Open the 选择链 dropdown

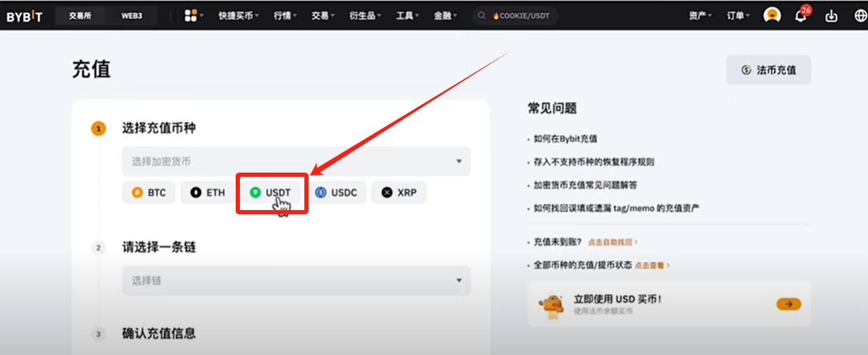(297, 281)
